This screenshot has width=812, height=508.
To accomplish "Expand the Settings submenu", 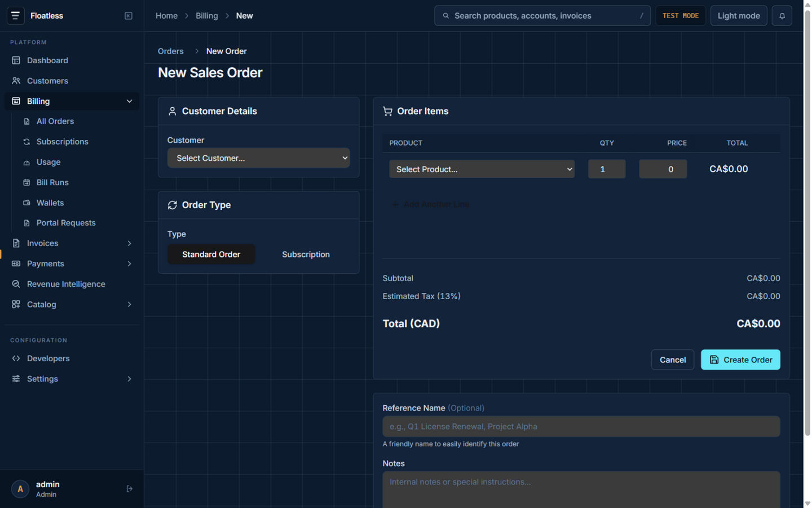I will tap(129, 379).
